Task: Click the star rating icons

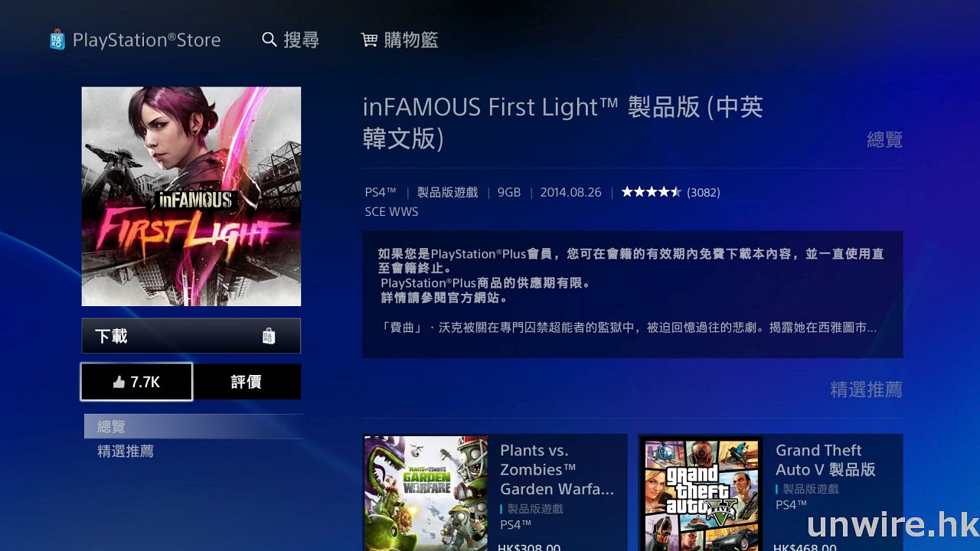Action: coord(651,192)
